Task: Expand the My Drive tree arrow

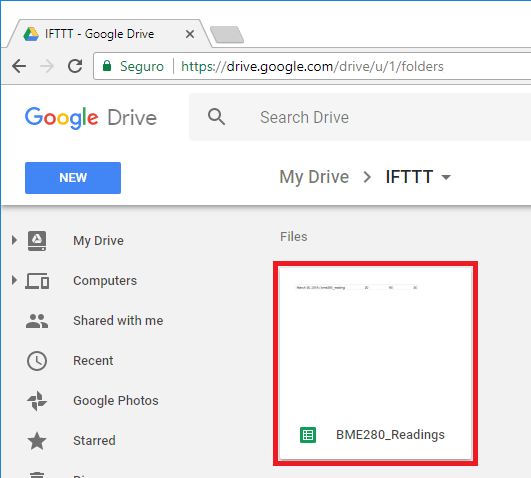Action: tap(14, 240)
